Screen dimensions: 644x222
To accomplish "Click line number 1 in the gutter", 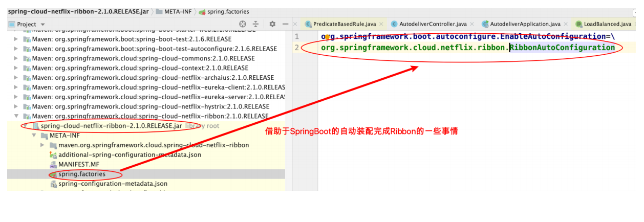I will [296, 37].
